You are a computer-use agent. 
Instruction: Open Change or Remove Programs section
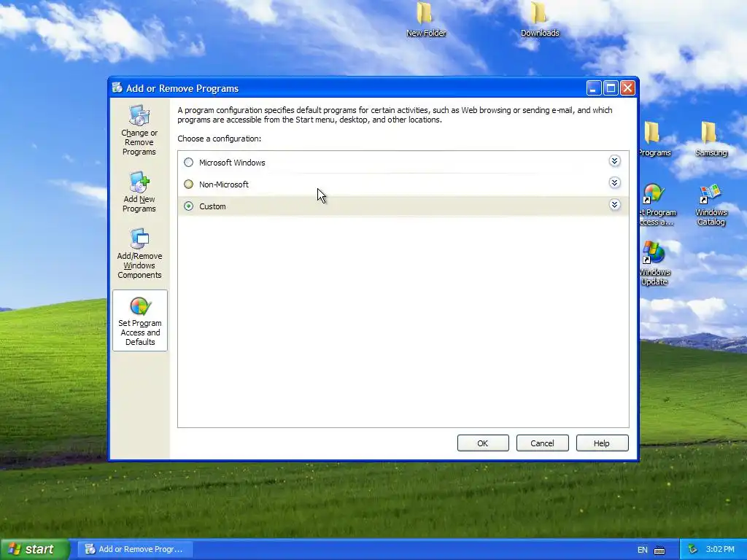[x=139, y=130]
